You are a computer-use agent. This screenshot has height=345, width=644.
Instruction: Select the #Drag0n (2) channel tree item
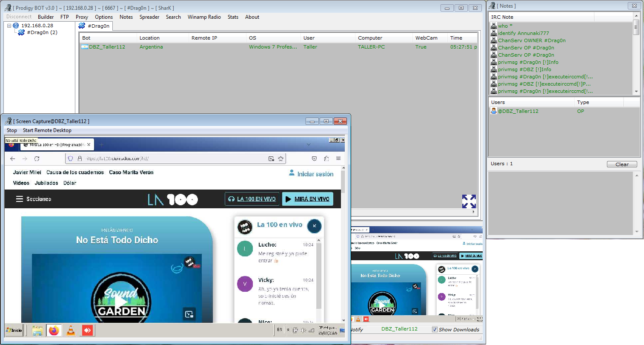[x=42, y=32]
